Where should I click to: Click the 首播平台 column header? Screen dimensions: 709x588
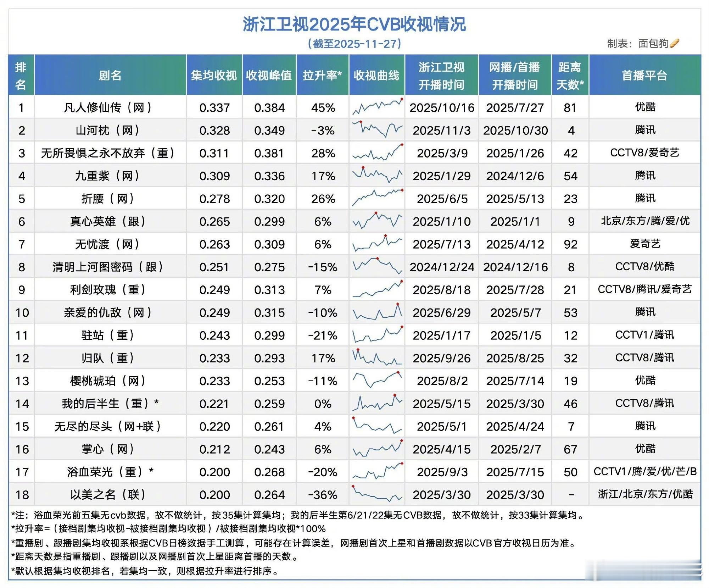tap(644, 75)
